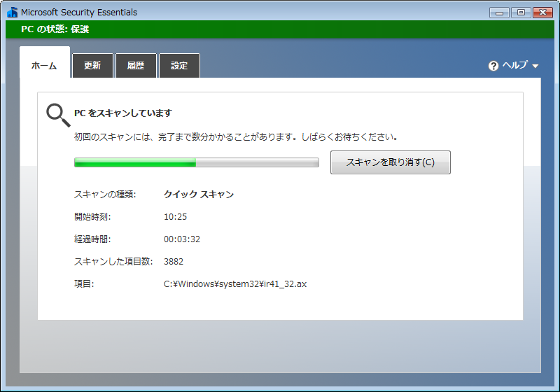Click the 項目: label
Viewport: 560px width, 392px height.
click(x=84, y=284)
